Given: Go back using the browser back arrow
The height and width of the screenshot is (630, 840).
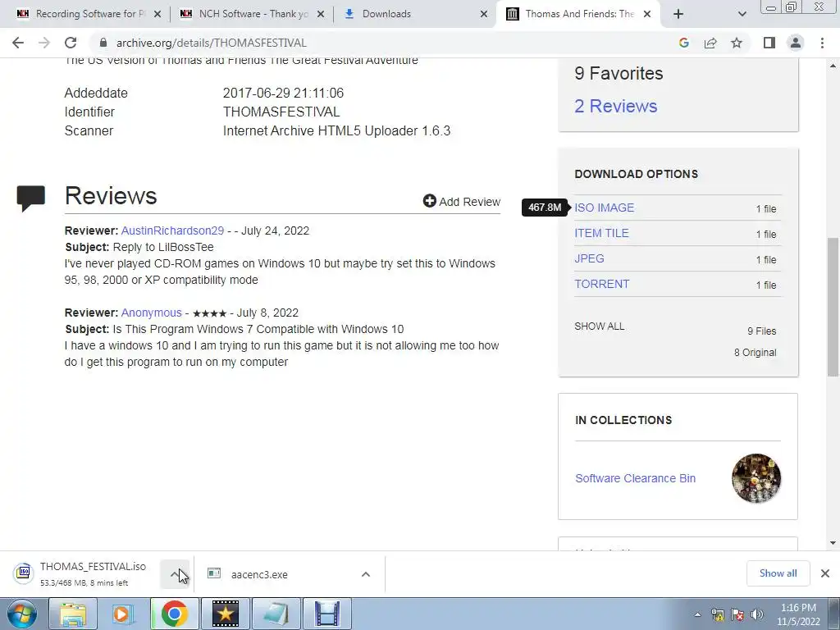Looking at the screenshot, I should (18, 43).
